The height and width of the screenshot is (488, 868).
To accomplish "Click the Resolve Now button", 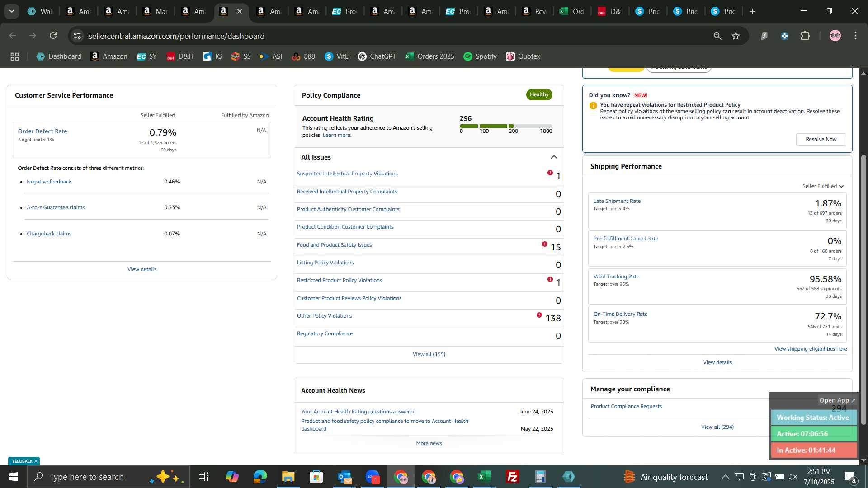I will pyautogui.click(x=821, y=139).
